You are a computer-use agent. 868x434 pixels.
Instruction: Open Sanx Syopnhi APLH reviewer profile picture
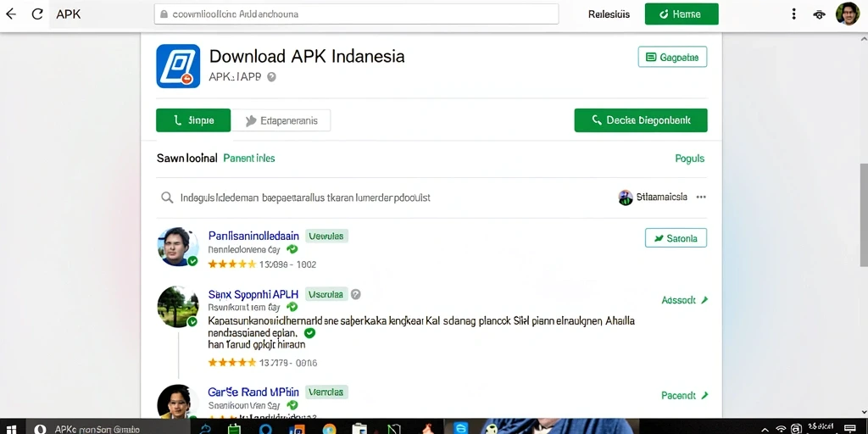[178, 306]
